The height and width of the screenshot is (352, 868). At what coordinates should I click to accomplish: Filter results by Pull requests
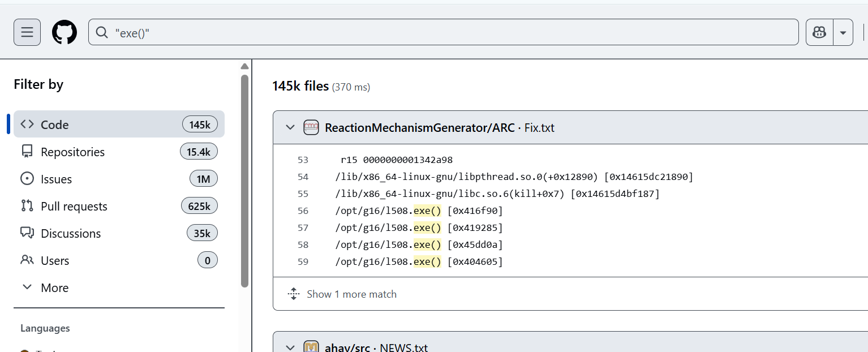coord(74,206)
